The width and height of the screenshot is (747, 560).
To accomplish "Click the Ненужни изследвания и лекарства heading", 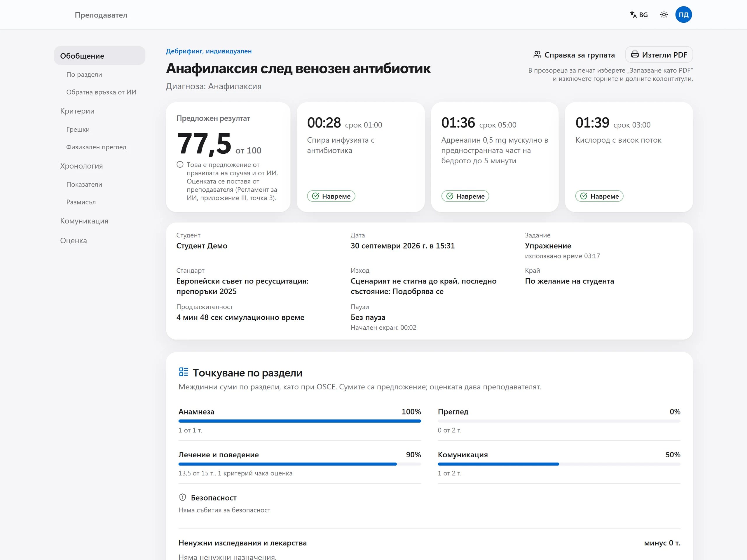I will tap(242, 543).
